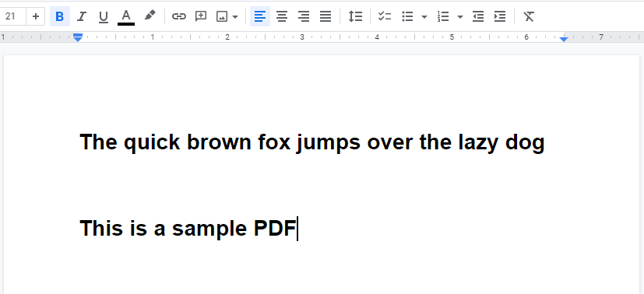Click the left indent marker on ruler
Image resolution: width=644 pixels, height=294 pixels.
click(x=78, y=37)
